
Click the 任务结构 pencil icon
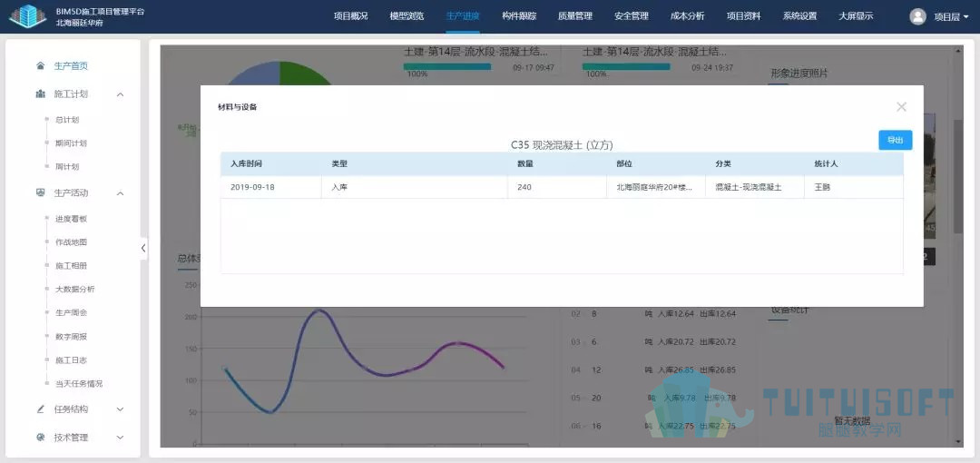click(x=41, y=409)
